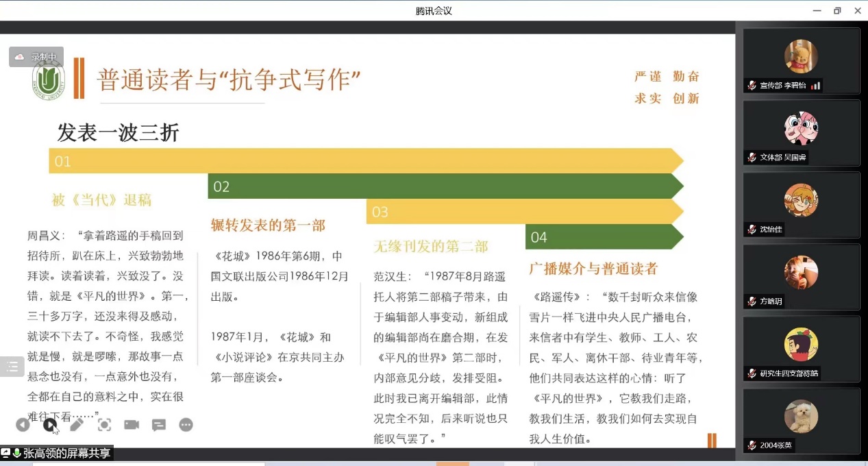Click the subheading 辗转发表的第一部
The height and width of the screenshot is (466, 868).
[x=268, y=225]
